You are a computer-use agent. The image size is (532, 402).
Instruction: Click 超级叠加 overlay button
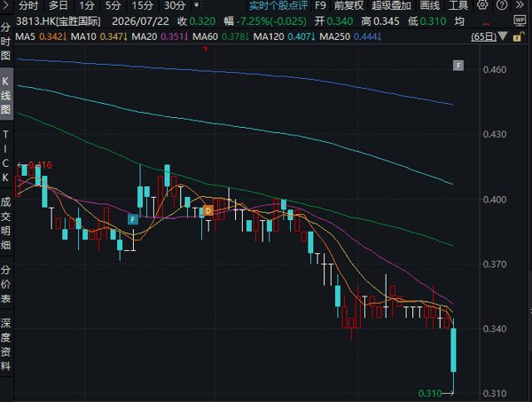pos(391,5)
